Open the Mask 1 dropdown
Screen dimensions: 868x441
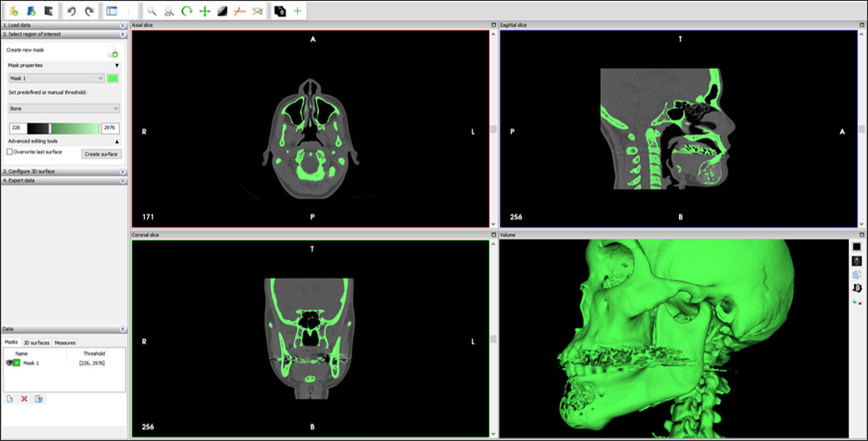tap(56, 78)
